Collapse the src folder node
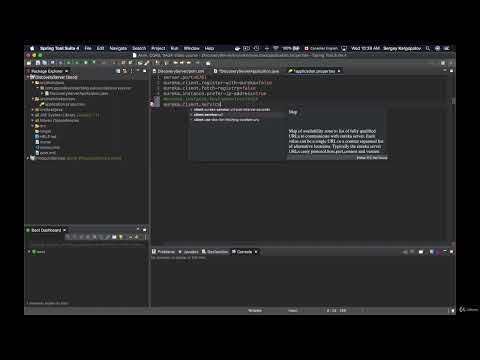This screenshot has height=360, width=480. tap(33, 126)
